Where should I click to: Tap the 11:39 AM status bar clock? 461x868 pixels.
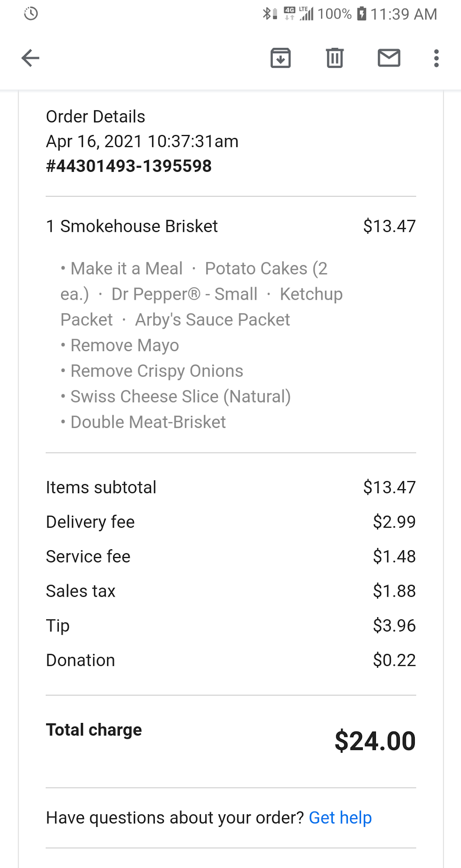pos(404,14)
